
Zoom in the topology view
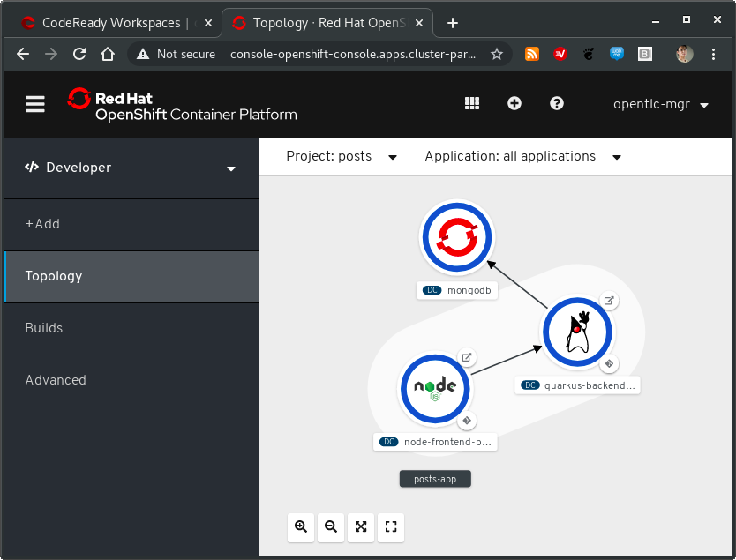coord(301,527)
